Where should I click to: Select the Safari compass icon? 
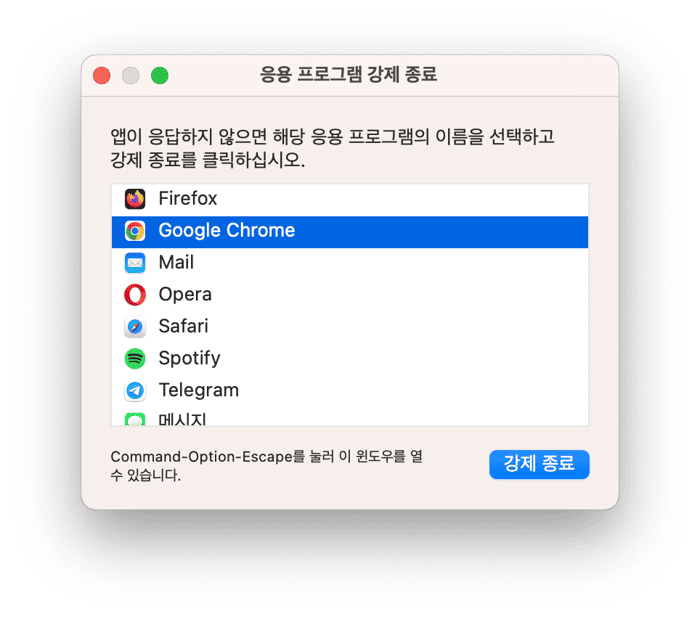135,327
